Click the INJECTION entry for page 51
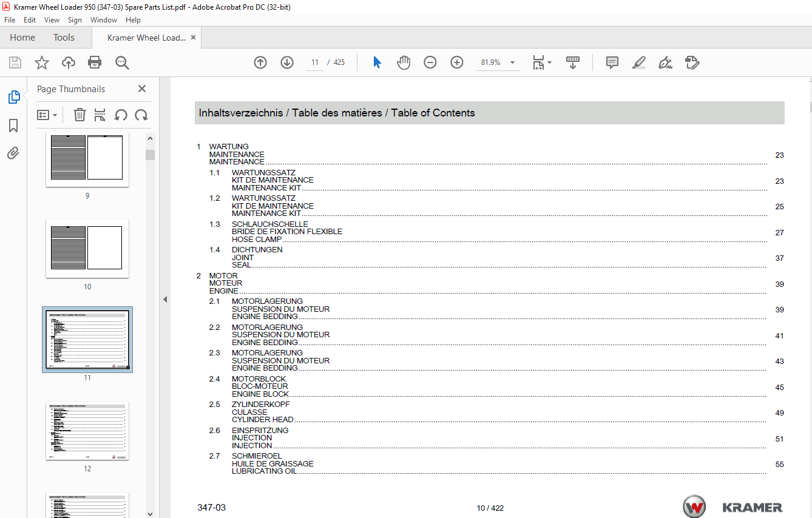812x518 pixels. (x=252, y=446)
